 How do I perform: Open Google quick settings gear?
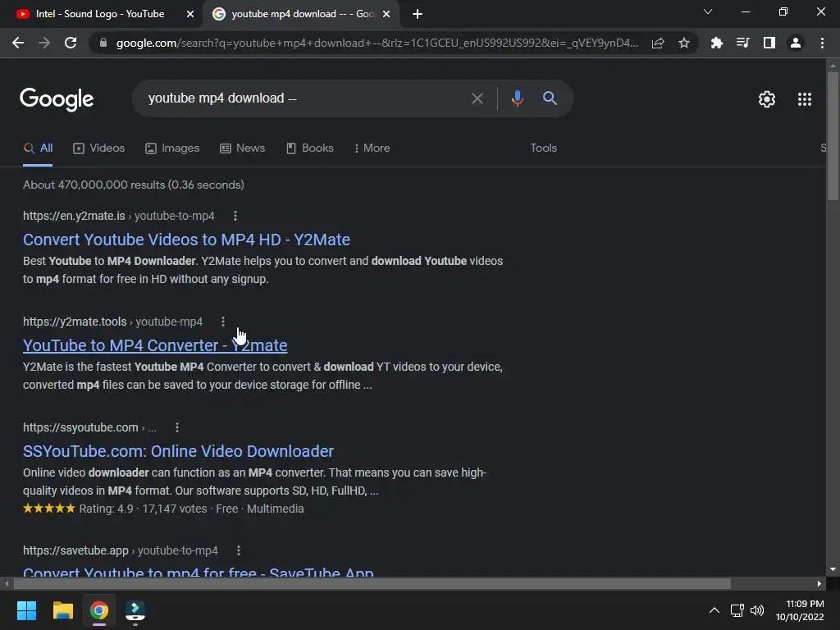tap(767, 99)
